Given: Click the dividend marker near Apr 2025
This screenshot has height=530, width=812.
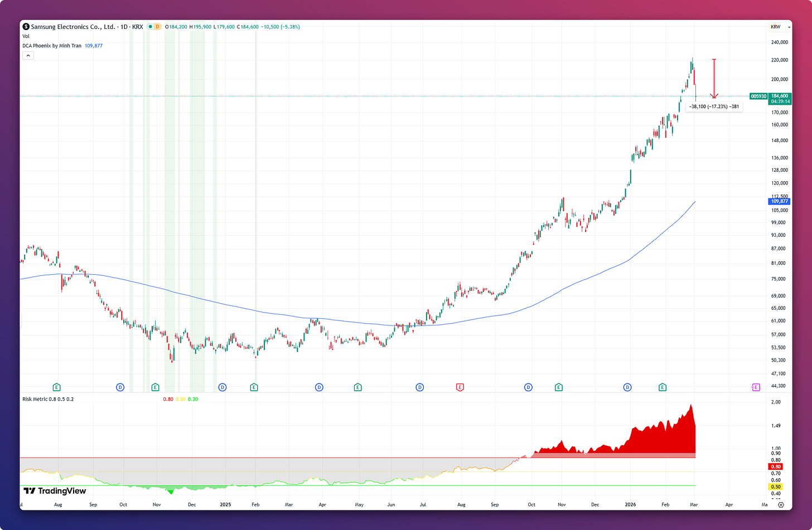Looking at the screenshot, I should click(x=319, y=387).
